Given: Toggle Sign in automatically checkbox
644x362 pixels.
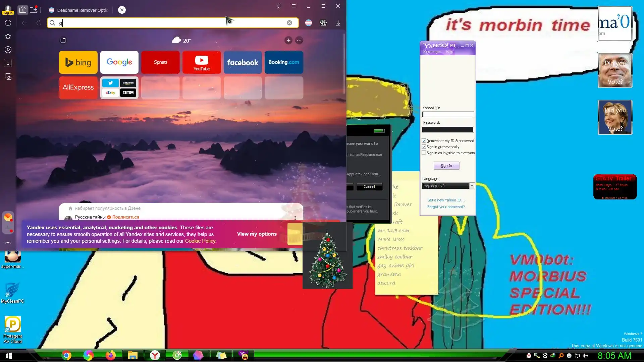Looking at the screenshot, I should click(424, 147).
